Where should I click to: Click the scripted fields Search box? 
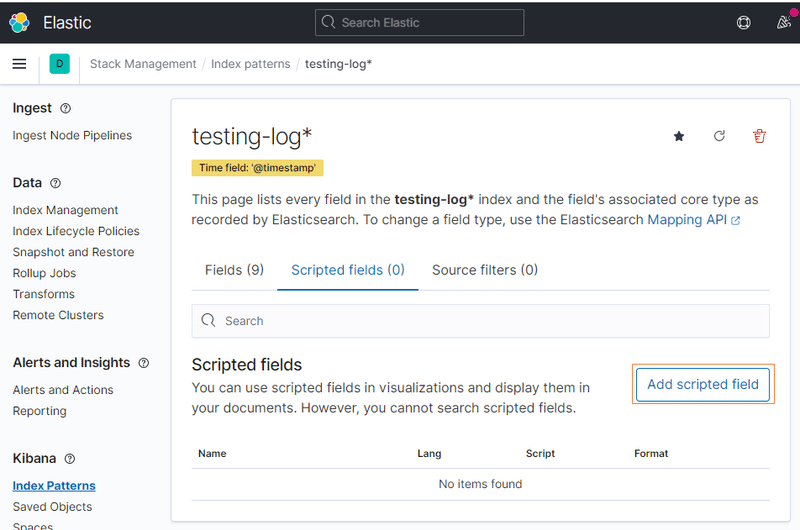[480, 321]
